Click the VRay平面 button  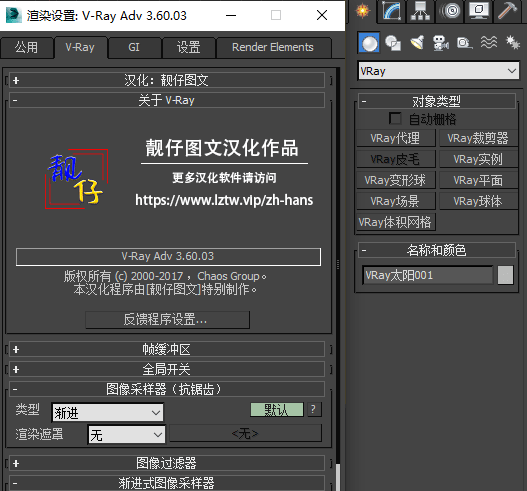click(x=478, y=180)
